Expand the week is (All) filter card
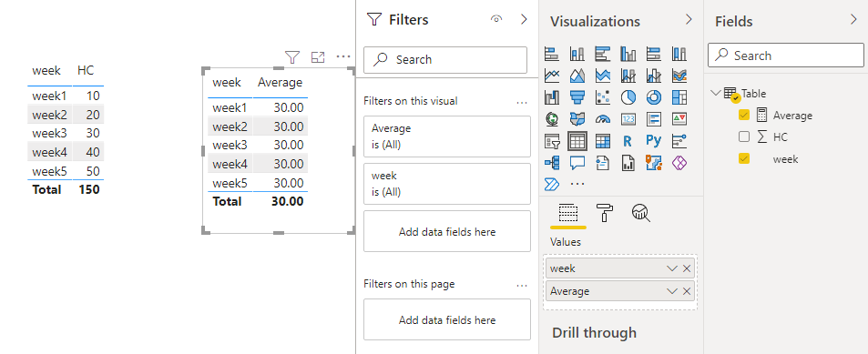Image resolution: width=868 pixels, height=354 pixels. coord(446,184)
